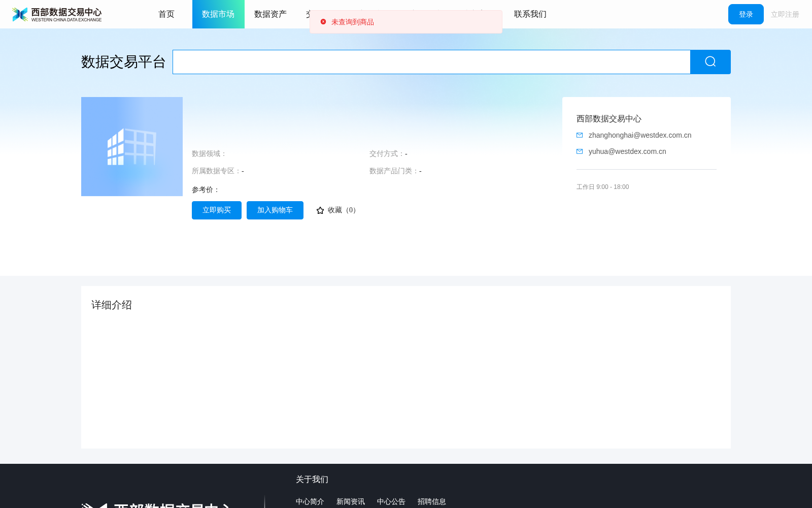The image size is (812, 508).
Task: Open the 联系我们 nav item
Action: 530,14
